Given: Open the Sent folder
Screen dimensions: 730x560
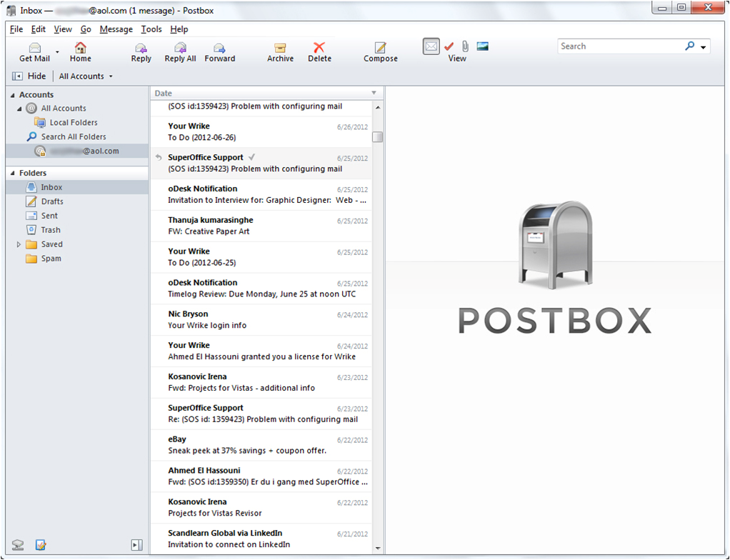Looking at the screenshot, I should coord(49,216).
